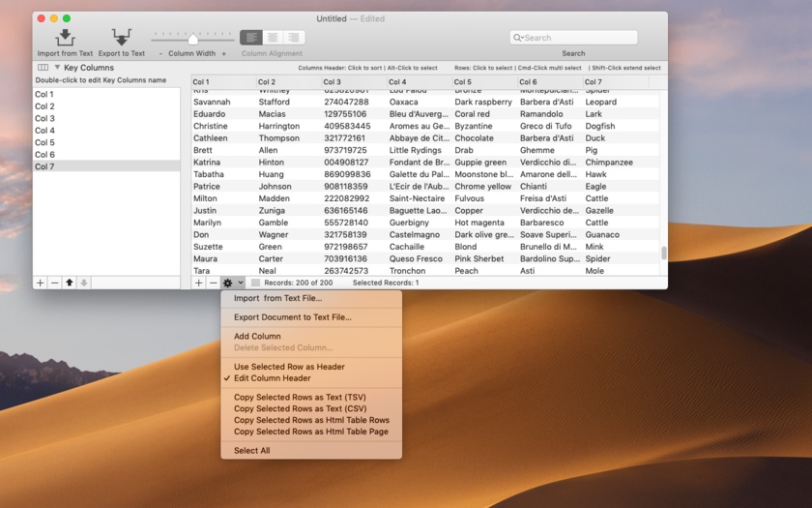Toggle Edit Column Header checked option
The width and height of the screenshot is (812, 508).
(272, 378)
